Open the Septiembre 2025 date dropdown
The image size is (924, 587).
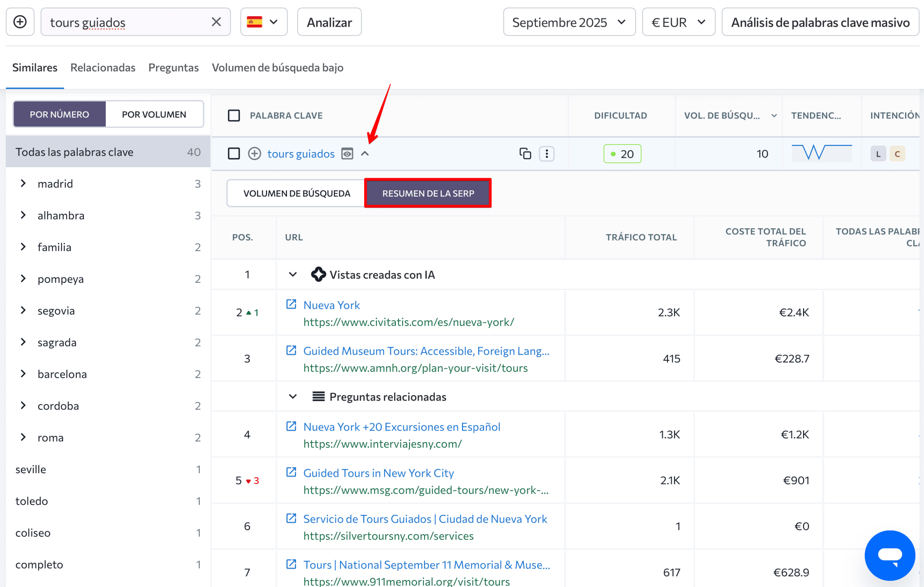[569, 22]
